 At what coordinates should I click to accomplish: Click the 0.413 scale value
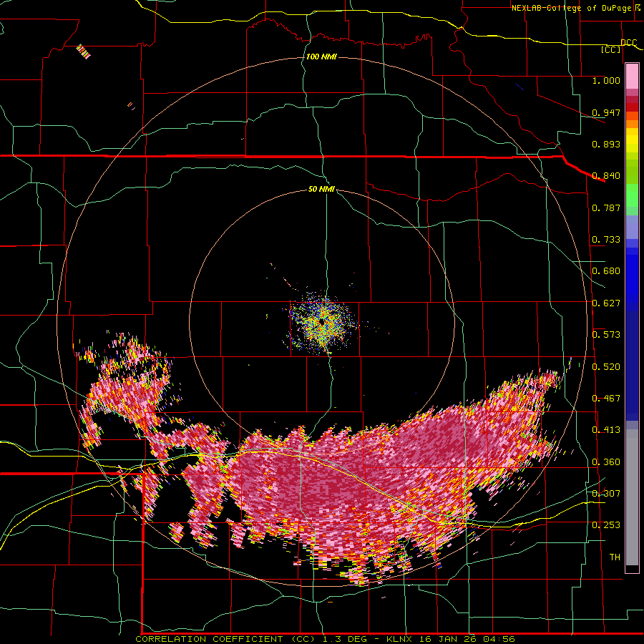(x=606, y=430)
